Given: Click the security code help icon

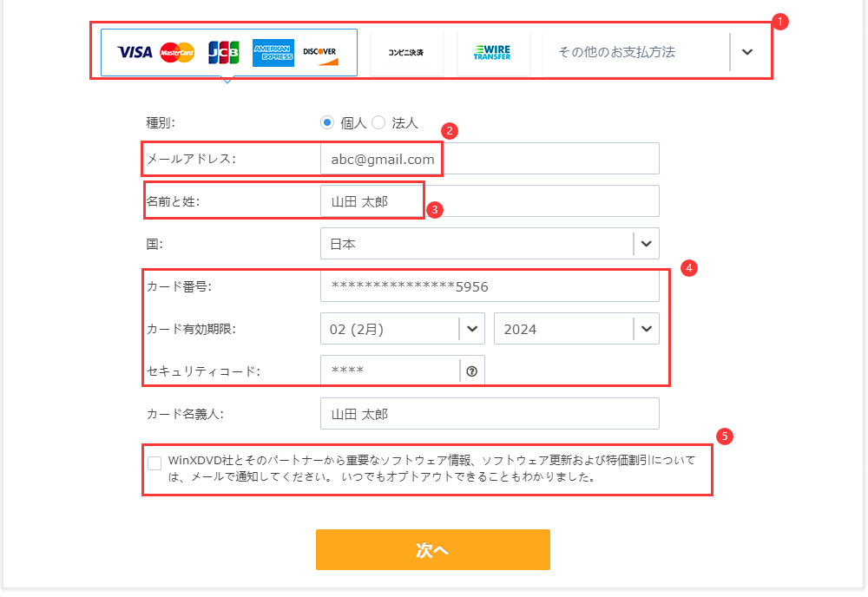Looking at the screenshot, I should [472, 371].
